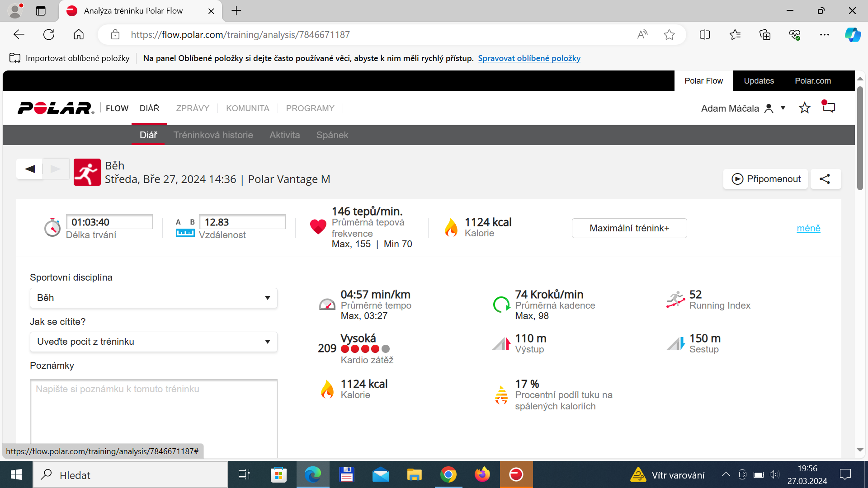Click the Délka trvání time input field
Image resolution: width=868 pixels, height=488 pixels.
click(x=109, y=222)
